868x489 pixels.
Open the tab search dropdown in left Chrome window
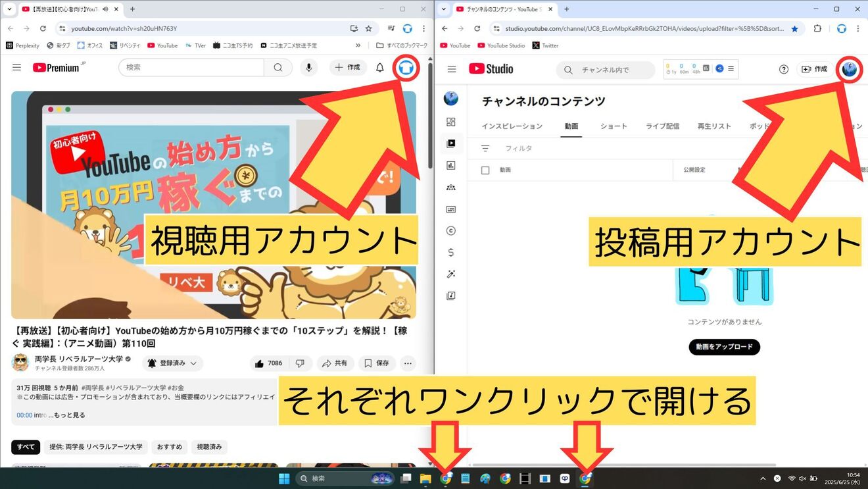tap(9, 9)
